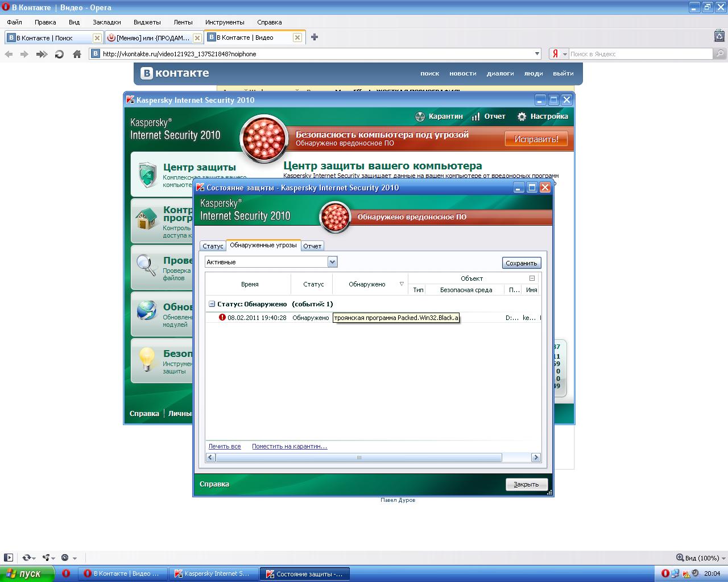728x582 pixels.
Task: Click the red threat indicator in main Kaspersky window
Action: pos(263,138)
